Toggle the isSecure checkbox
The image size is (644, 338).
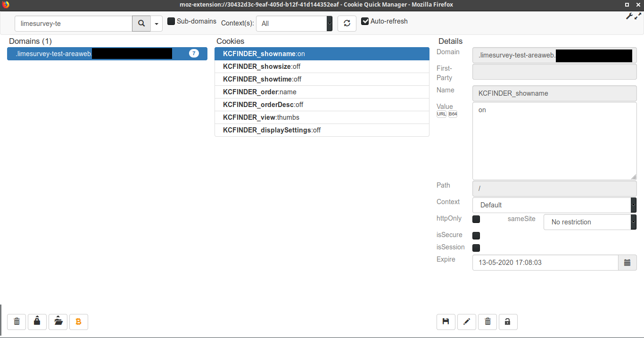[476, 236]
